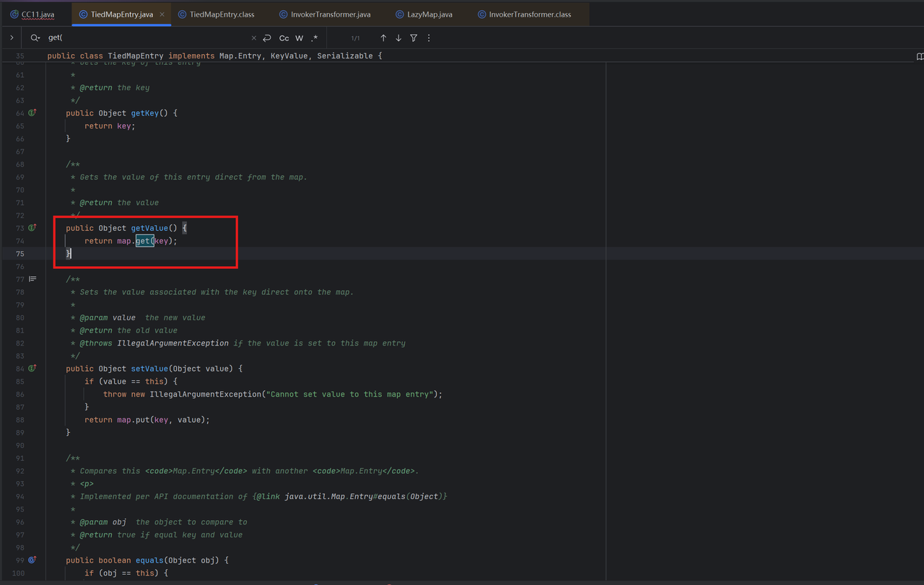Open search history dropdown magnifier
This screenshot has width=924, height=585.
[x=35, y=38]
